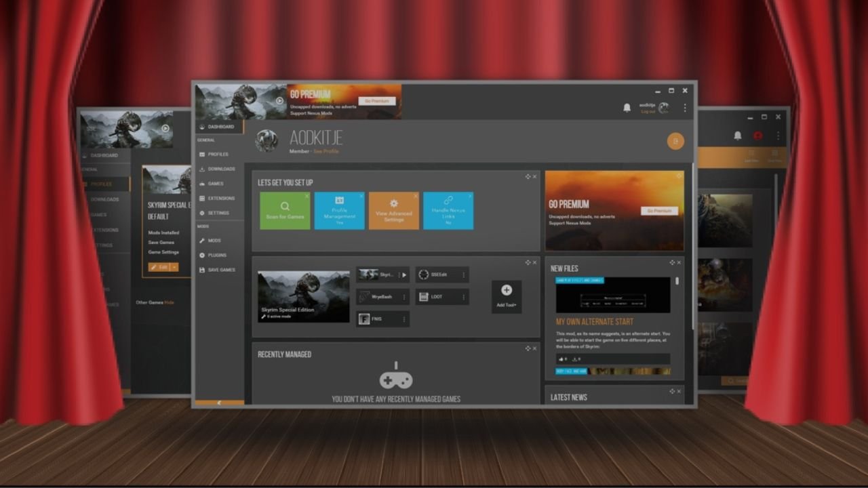The image size is (868, 488).
Task: Click the New Files widget scrollbar handle
Action: (x=677, y=281)
